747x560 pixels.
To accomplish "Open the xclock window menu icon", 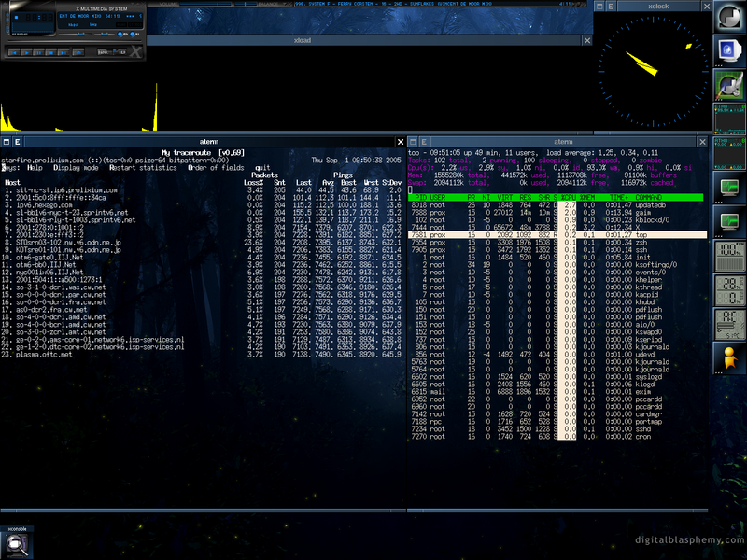I will pyautogui.click(x=599, y=7).
